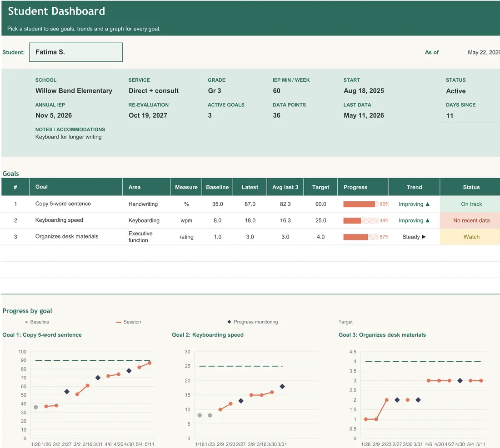Screen dimensions: 500x448
Task: Select the Progress by goal heading
Action: coord(27,311)
